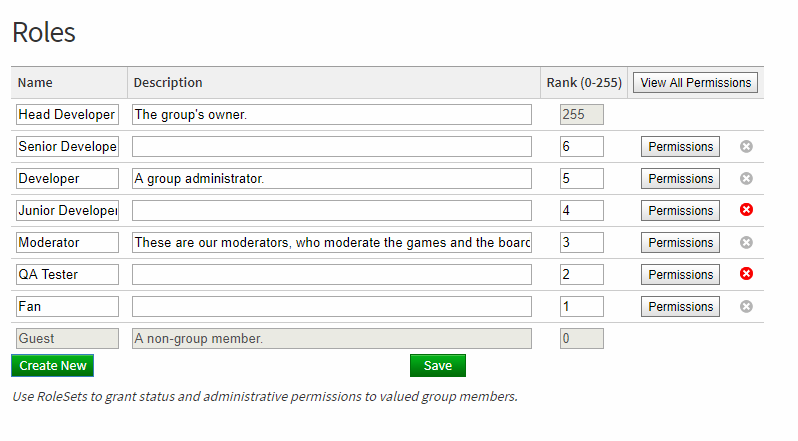
Task: Click the Senior Developer empty description field
Action: pos(331,147)
